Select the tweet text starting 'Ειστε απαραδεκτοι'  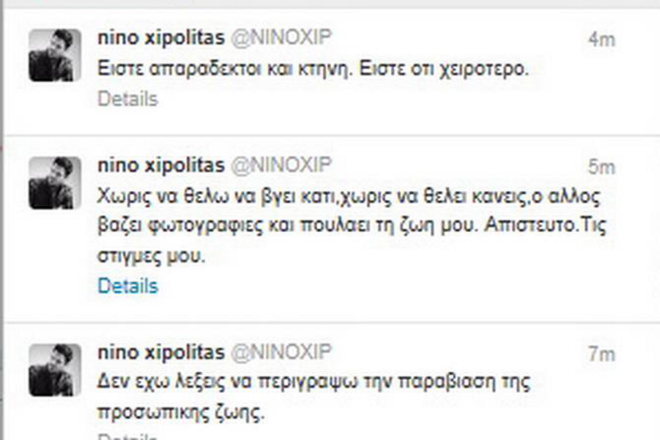pyautogui.click(x=313, y=69)
